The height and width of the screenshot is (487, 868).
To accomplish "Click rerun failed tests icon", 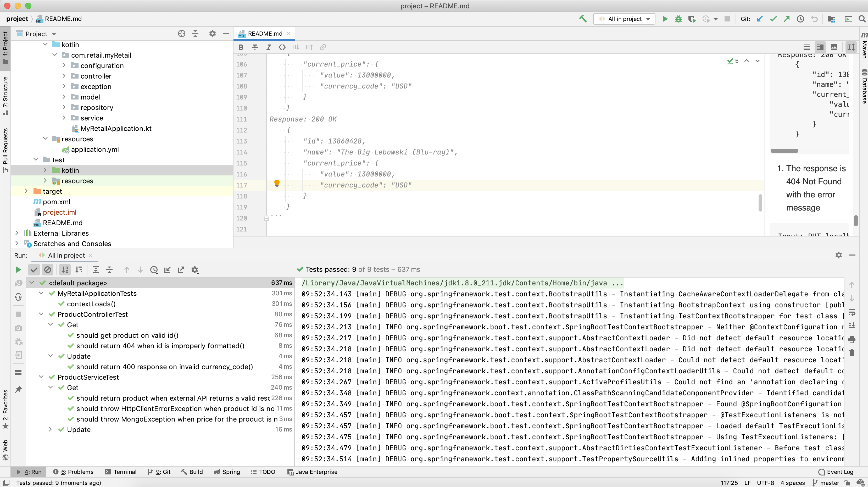I will point(19,283).
